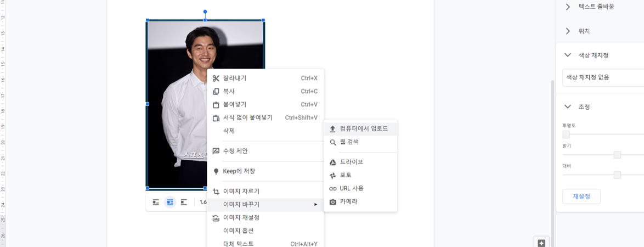The image size is (644, 247).
Task: Click the 대비 slider handle
Action: click(617, 175)
